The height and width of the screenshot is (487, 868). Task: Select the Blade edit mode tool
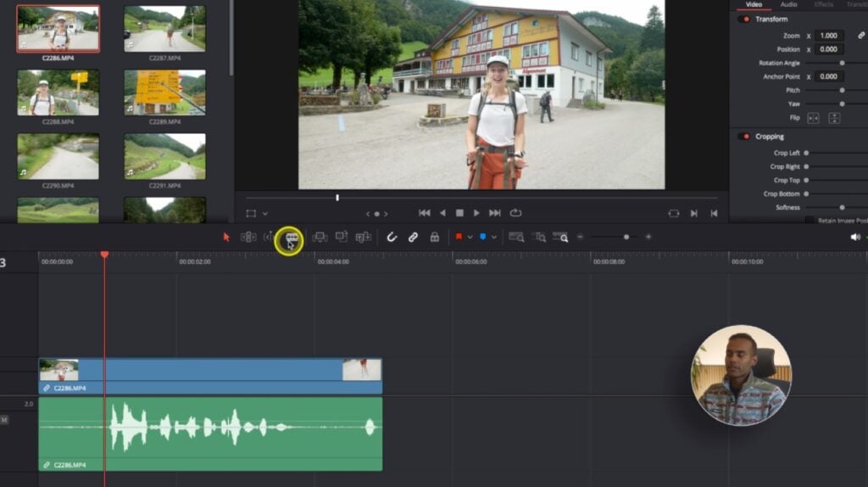pos(290,238)
